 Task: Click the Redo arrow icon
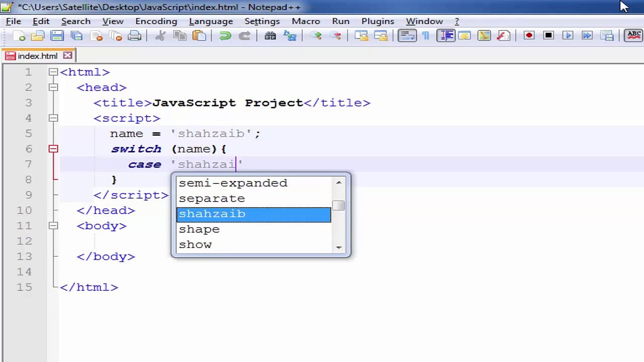click(x=245, y=36)
